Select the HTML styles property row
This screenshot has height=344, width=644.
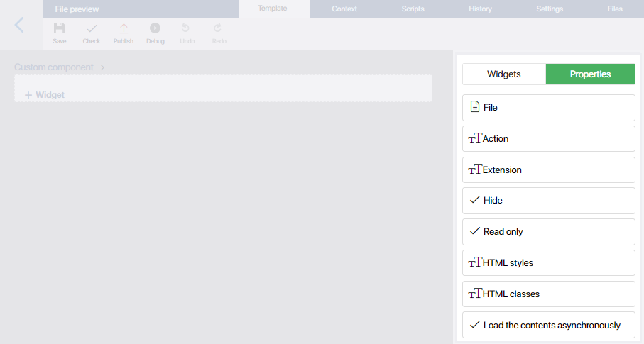[549, 262]
